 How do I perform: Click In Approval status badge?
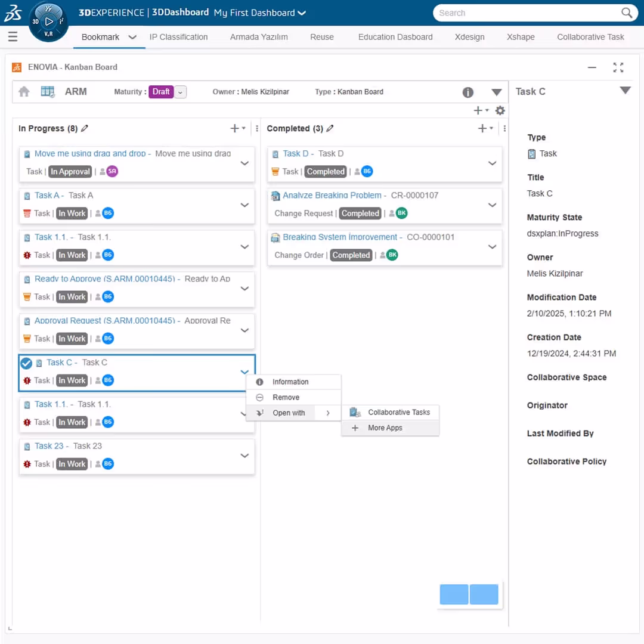tap(70, 172)
